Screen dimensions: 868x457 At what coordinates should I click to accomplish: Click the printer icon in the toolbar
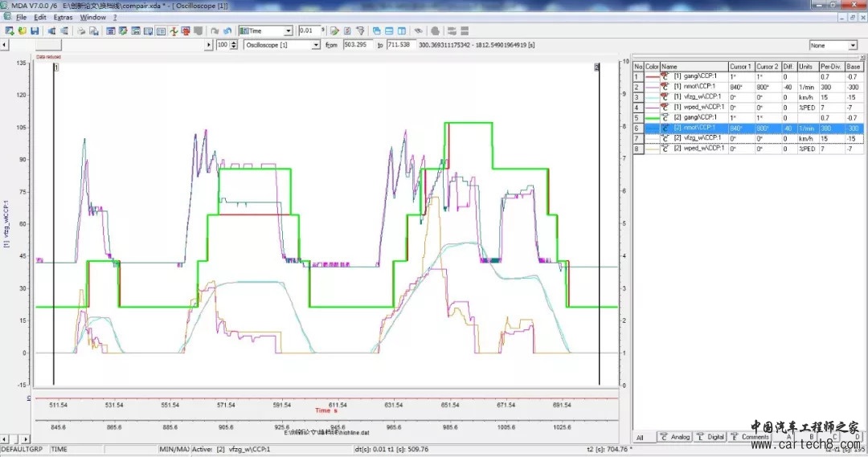[x=81, y=31]
